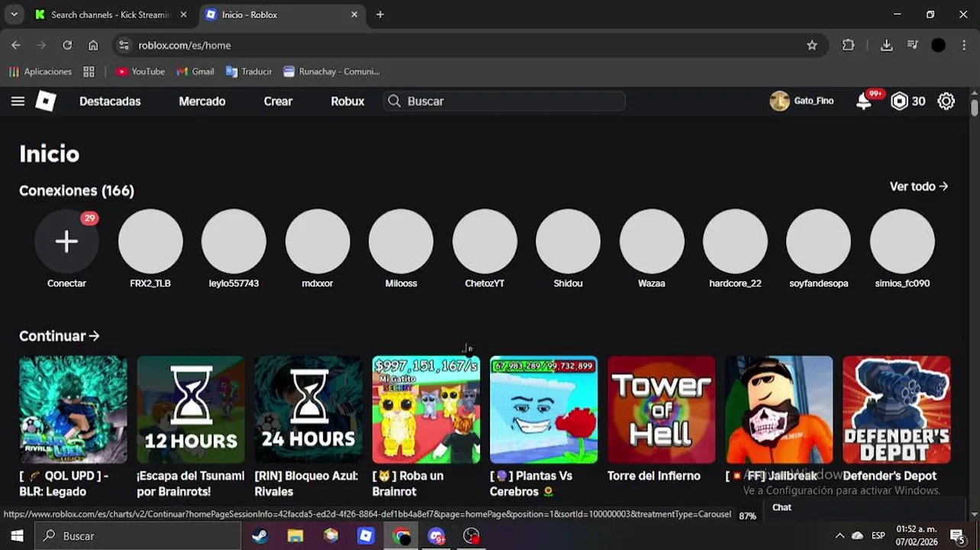Open the YouTube bookmark
The height and width of the screenshot is (550, 980).
pyautogui.click(x=140, y=71)
